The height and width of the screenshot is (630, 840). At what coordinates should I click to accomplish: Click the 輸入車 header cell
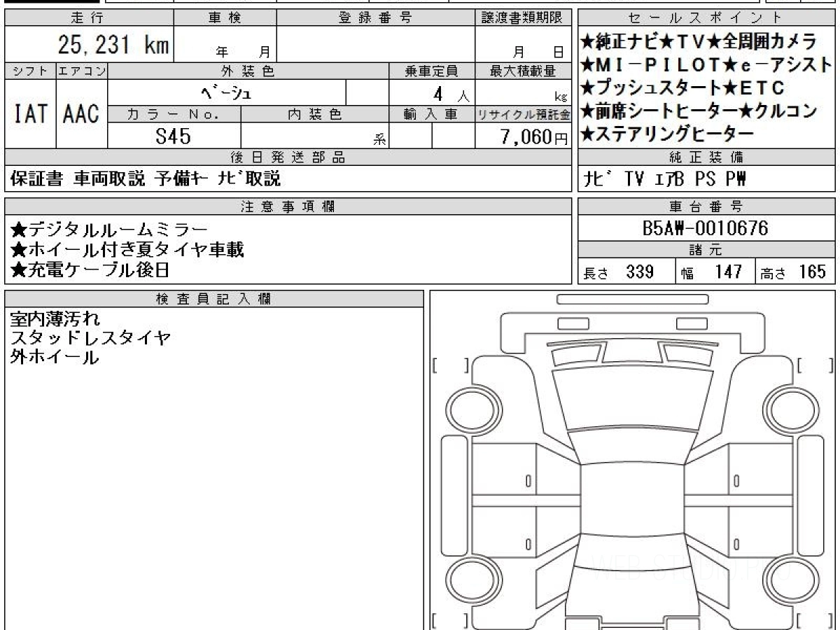pos(431,114)
